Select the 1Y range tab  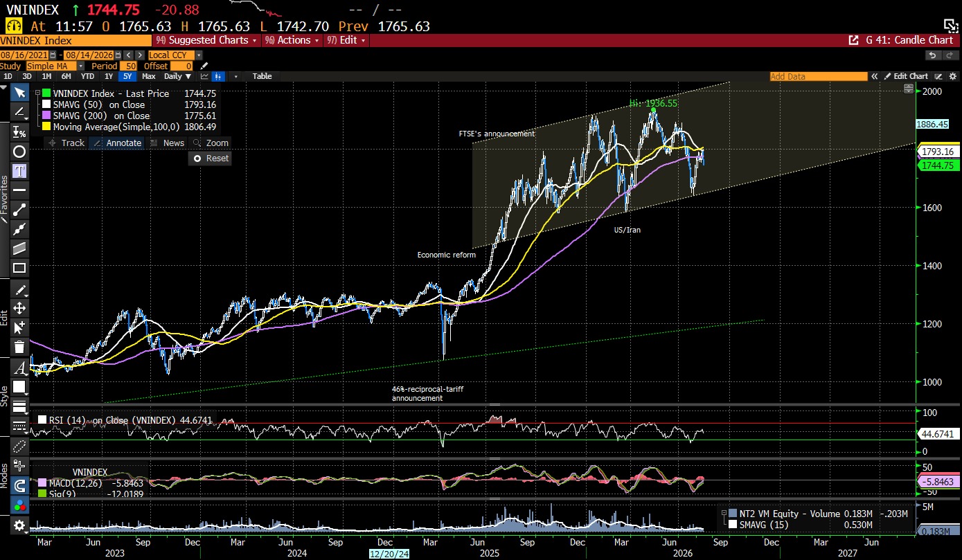point(109,76)
